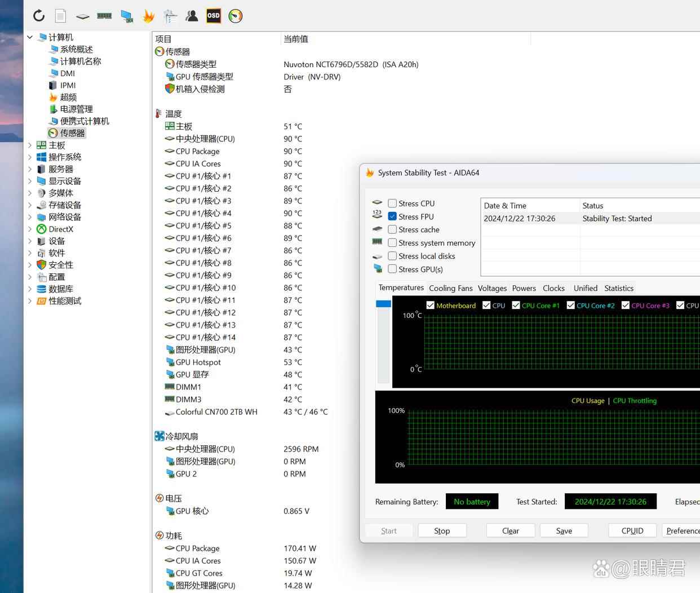Select 便携式计算机 in the tree

point(85,121)
